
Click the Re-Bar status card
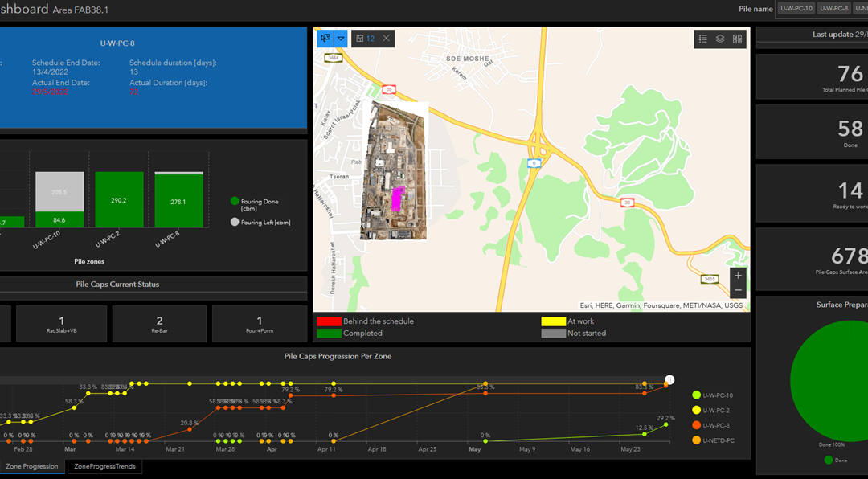pyautogui.click(x=159, y=324)
